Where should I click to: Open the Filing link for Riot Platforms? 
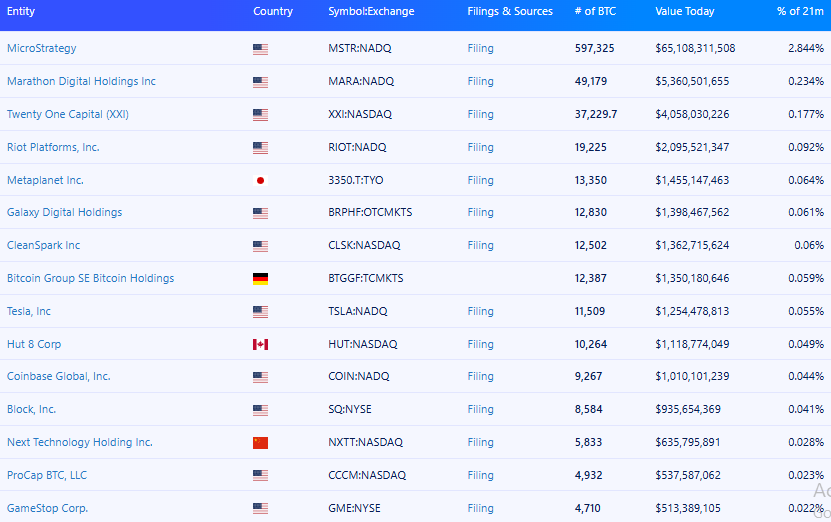480,147
